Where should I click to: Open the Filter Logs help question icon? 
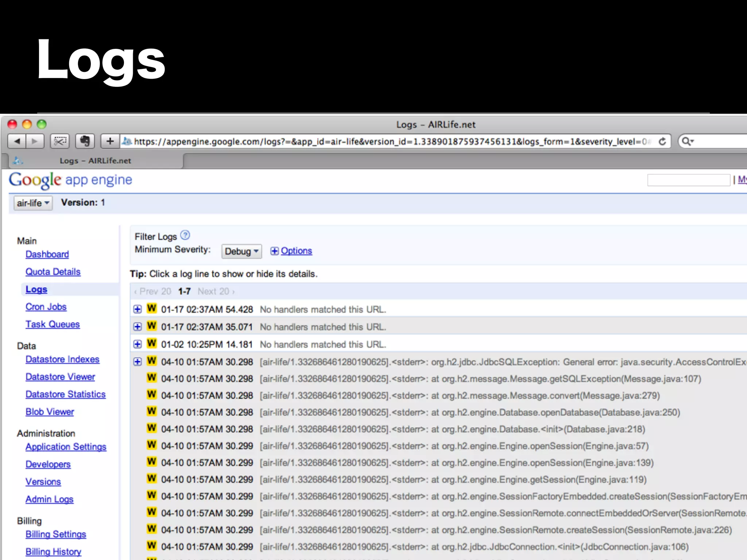(185, 236)
